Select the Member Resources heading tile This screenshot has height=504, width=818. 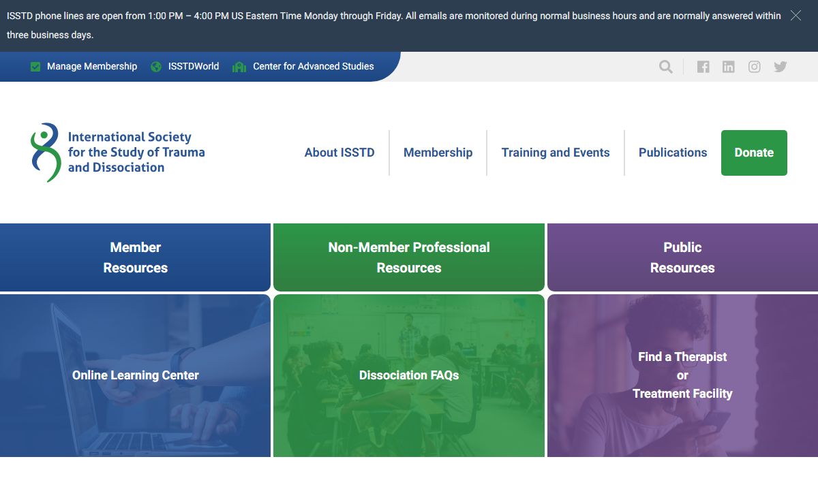point(136,257)
